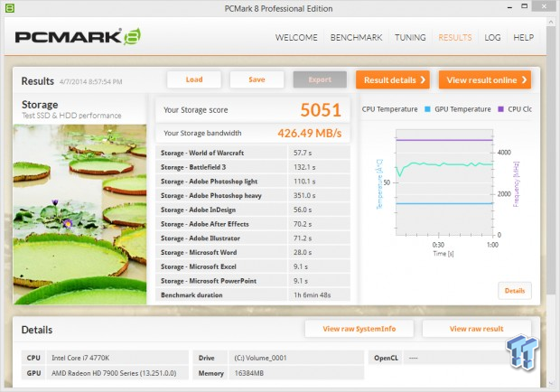Select Storage - Microsoft PowerPoint row

tap(253, 281)
